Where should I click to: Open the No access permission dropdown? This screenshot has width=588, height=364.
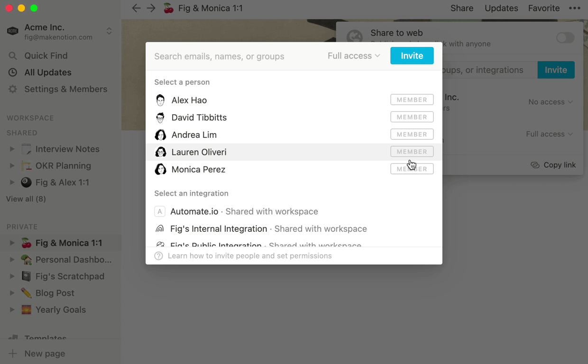click(x=550, y=102)
